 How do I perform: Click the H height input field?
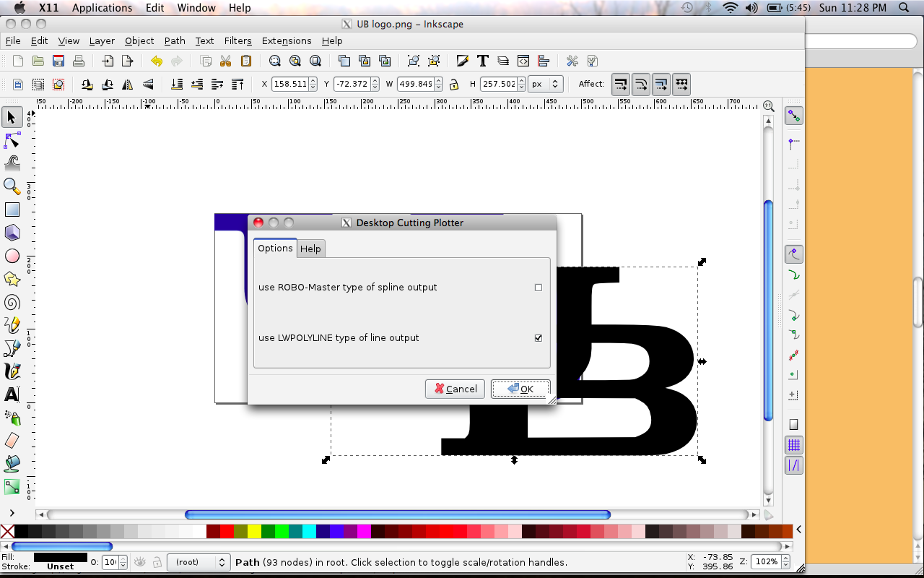pyautogui.click(x=499, y=84)
